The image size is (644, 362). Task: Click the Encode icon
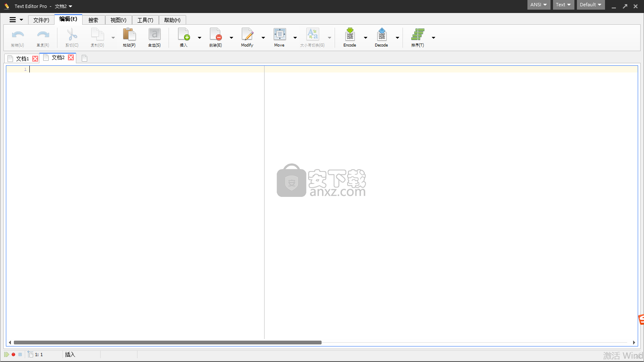[x=350, y=34]
